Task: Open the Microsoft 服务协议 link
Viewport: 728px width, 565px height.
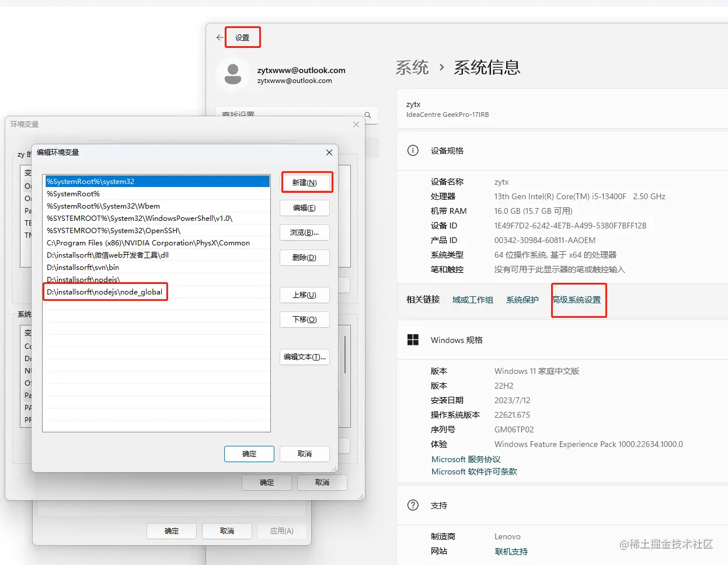Action: pos(466,459)
